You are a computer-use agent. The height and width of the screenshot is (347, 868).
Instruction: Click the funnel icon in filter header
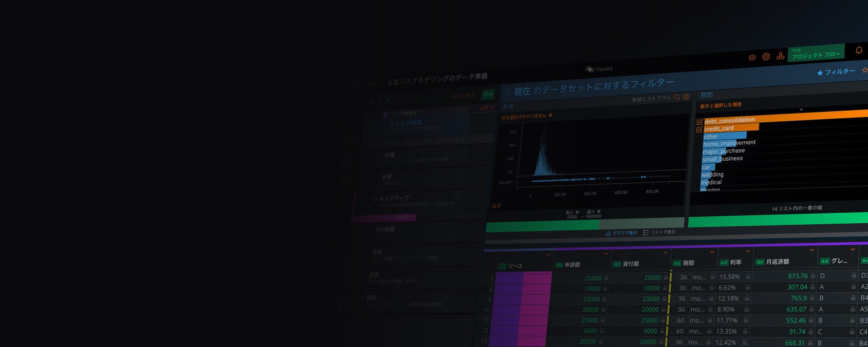pyautogui.click(x=507, y=93)
